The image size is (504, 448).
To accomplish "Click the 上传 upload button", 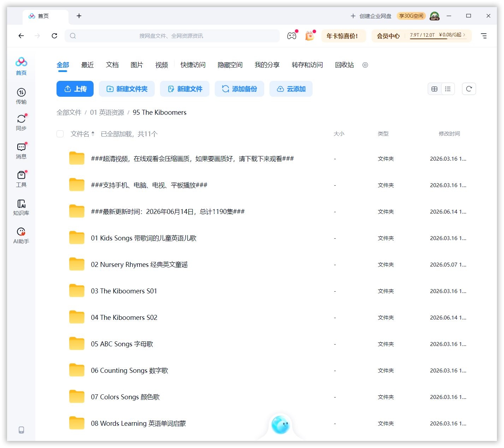I will click(75, 89).
